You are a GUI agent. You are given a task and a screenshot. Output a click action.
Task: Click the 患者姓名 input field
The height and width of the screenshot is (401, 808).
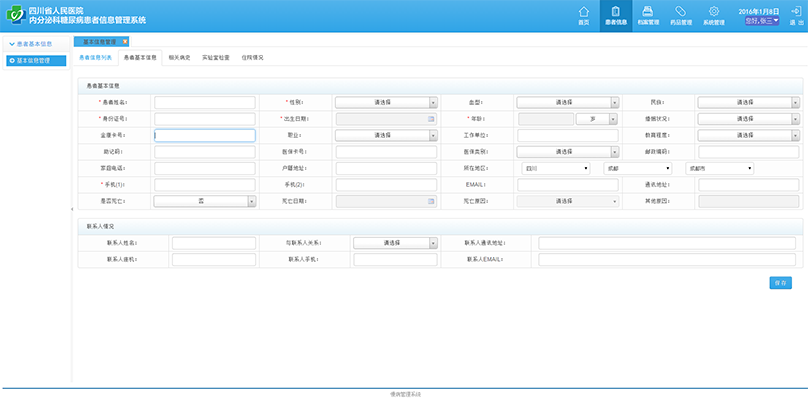click(204, 102)
